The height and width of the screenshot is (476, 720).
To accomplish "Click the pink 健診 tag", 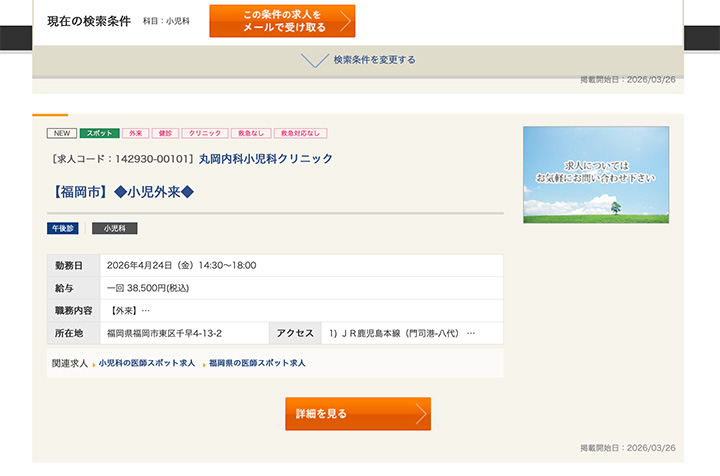I will point(165,133).
